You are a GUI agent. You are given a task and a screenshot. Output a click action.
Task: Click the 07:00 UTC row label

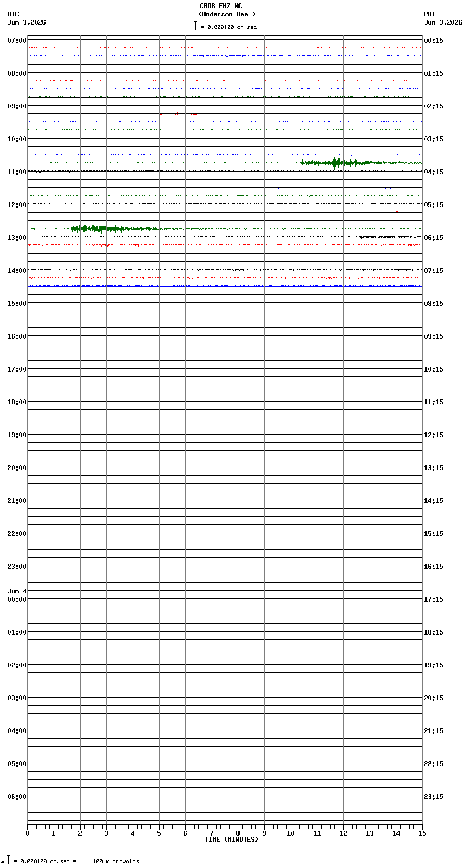[x=17, y=41]
